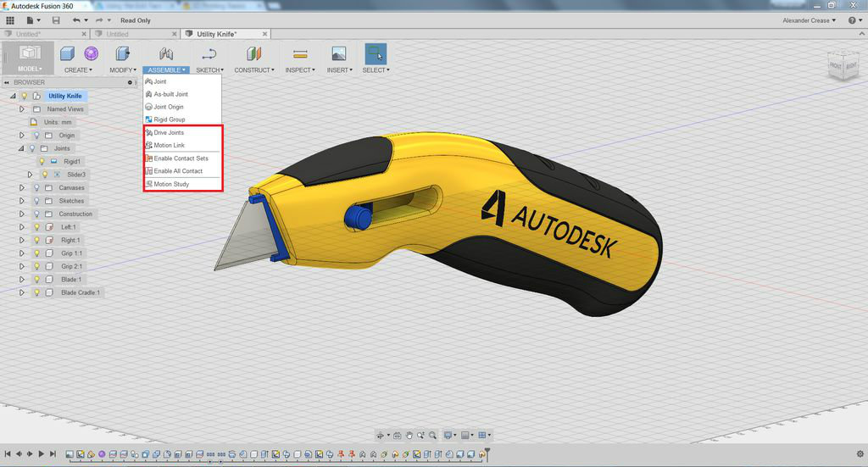
Task: Toggle visibility bulb of Blade Cradle:1
Action: (36, 292)
